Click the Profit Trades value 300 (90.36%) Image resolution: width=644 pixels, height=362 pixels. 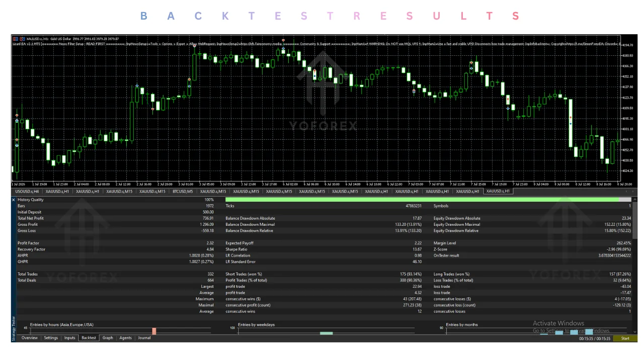(411, 280)
